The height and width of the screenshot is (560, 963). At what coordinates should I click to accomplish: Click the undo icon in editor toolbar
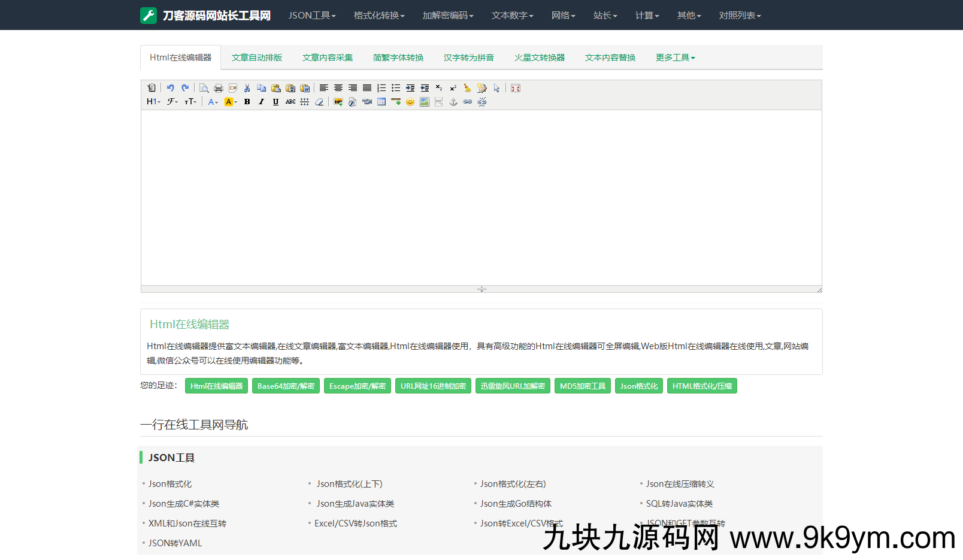[171, 88]
